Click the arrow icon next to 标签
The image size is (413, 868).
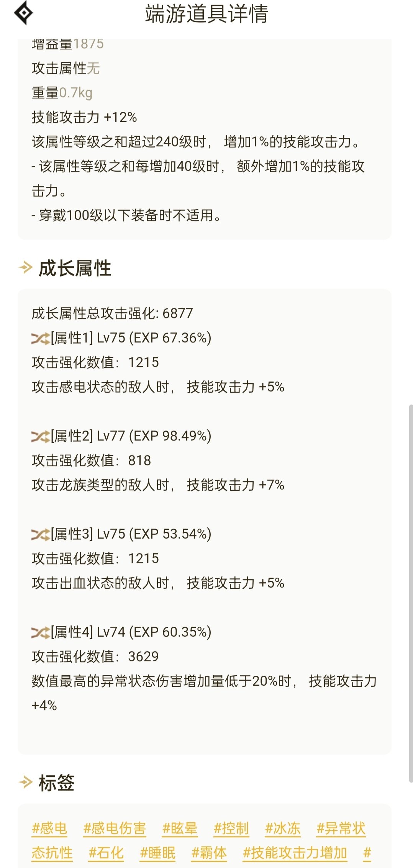click(x=26, y=782)
